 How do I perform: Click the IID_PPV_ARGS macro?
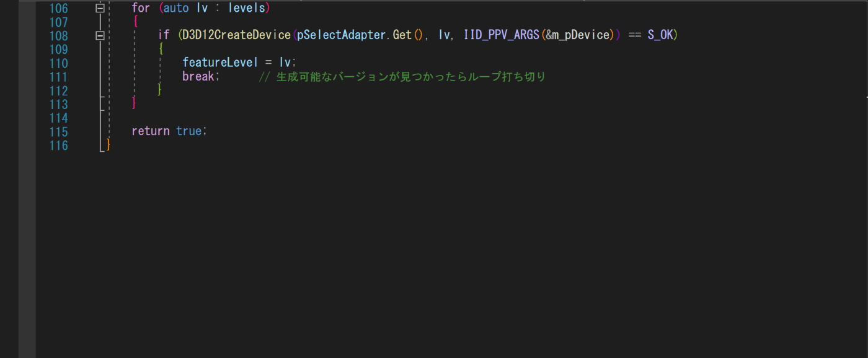(502, 35)
